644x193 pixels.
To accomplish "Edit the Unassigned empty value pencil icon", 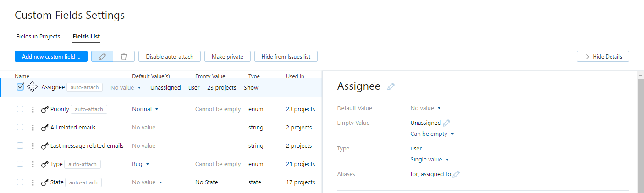I will pyautogui.click(x=446, y=123).
